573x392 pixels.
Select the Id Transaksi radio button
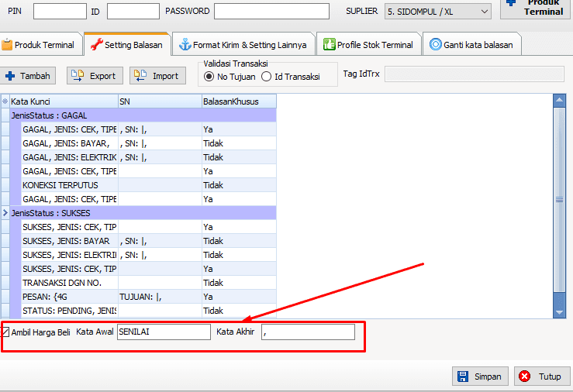pos(267,77)
